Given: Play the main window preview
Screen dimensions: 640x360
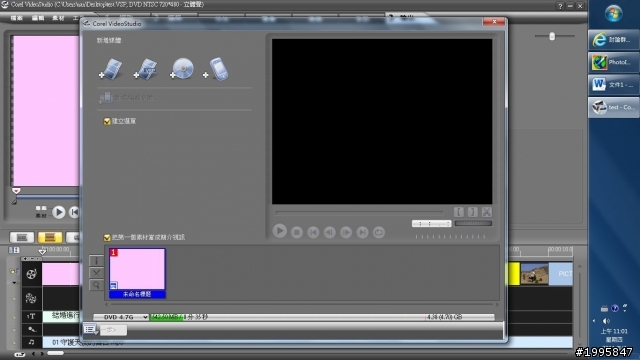Looking at the screenshot, I should (x=58, y=212).
